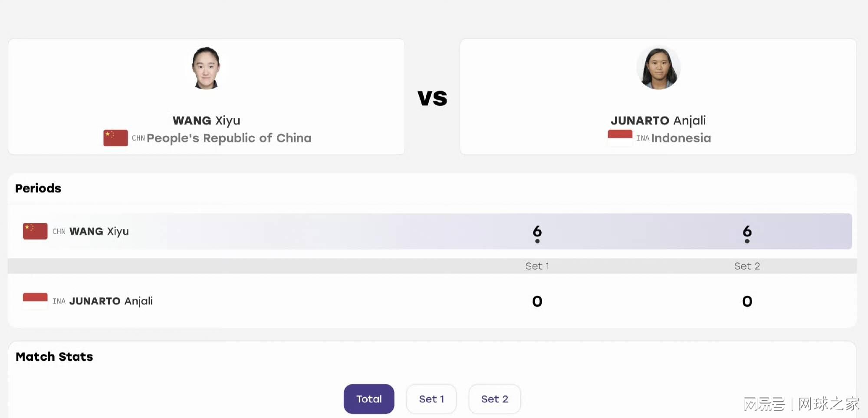Click JUNARTO Anjali's Set 1 score of 0
Image resolution: width=868 pixels, height=418 pixels.
tap(537, 301)
